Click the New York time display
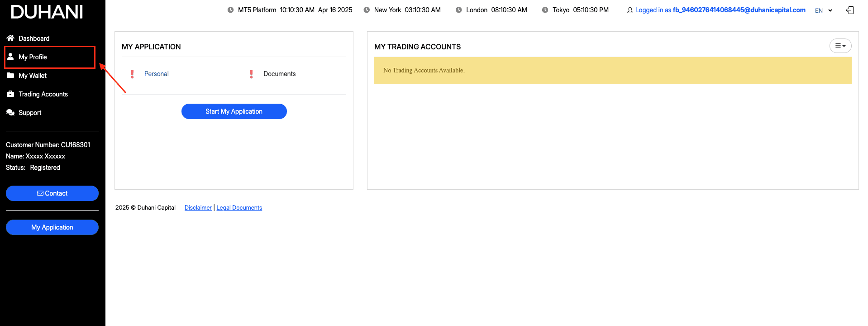The height and width of the screenshot is (326, 868). (x=423, y=10)
